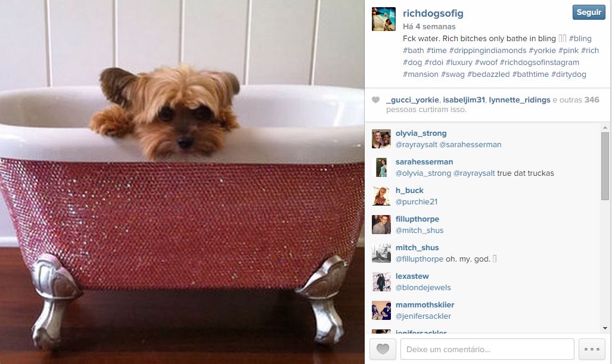Viewport: 612px width, 364px height.
Task: Click the heart like button beside comment box
Action: click(383, 349)
